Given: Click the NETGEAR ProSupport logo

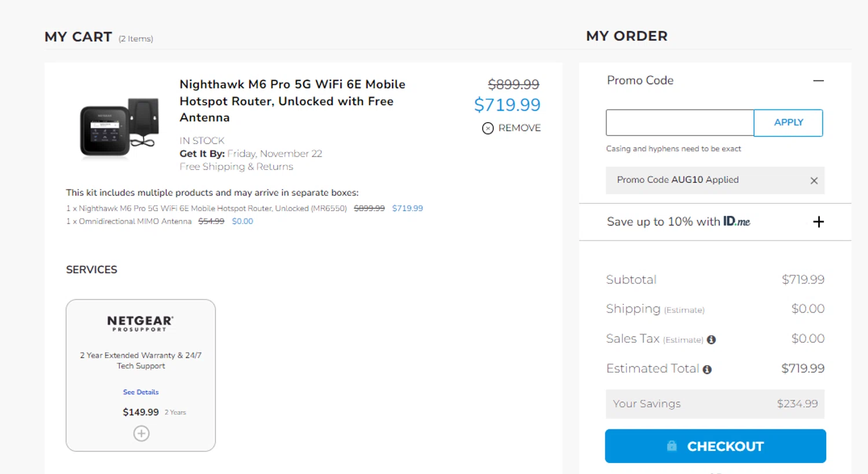Looking at the screenshot, I should coord(140,324).
